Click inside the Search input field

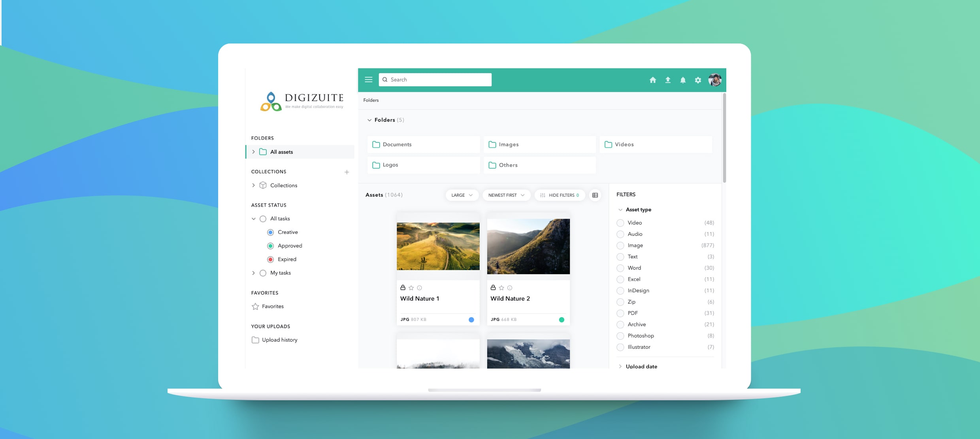435,79
